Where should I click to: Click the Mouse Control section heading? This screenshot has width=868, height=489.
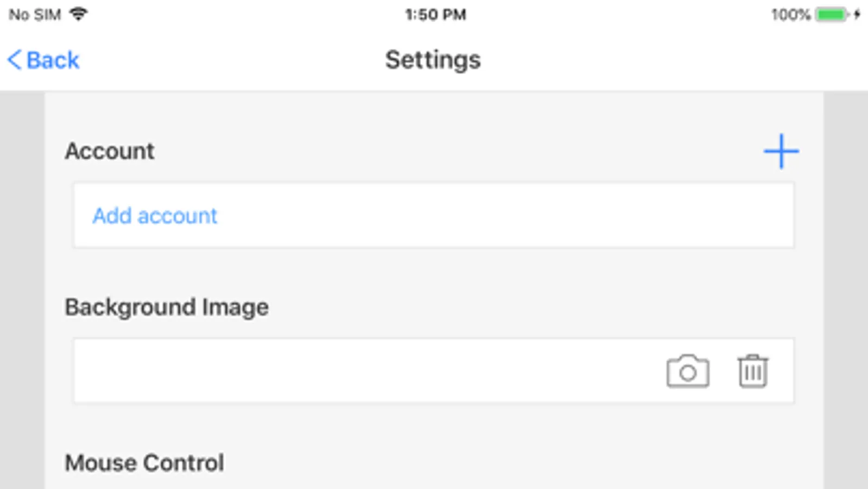coord(144,463)
